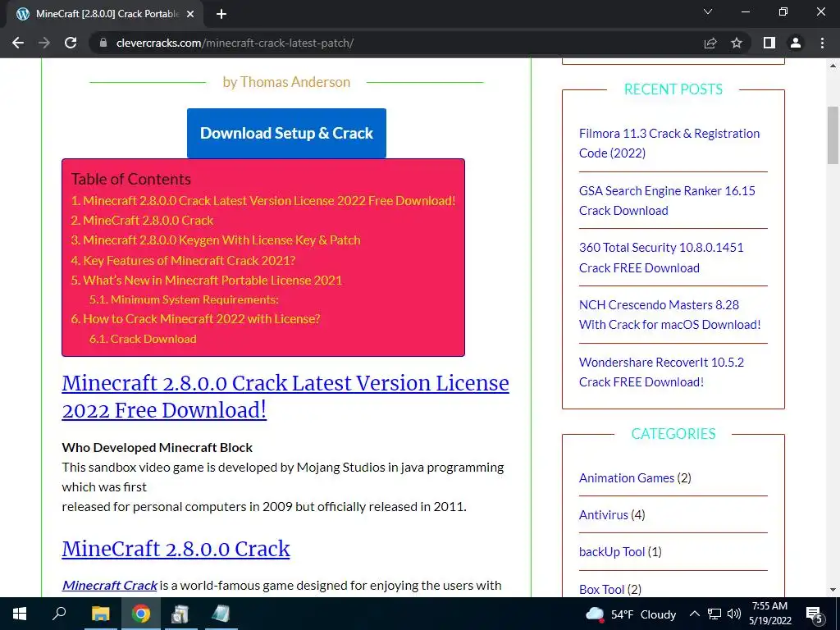Jump to 6.1 Crack Download entry
The image size is (840, 630).
point(143,339)
